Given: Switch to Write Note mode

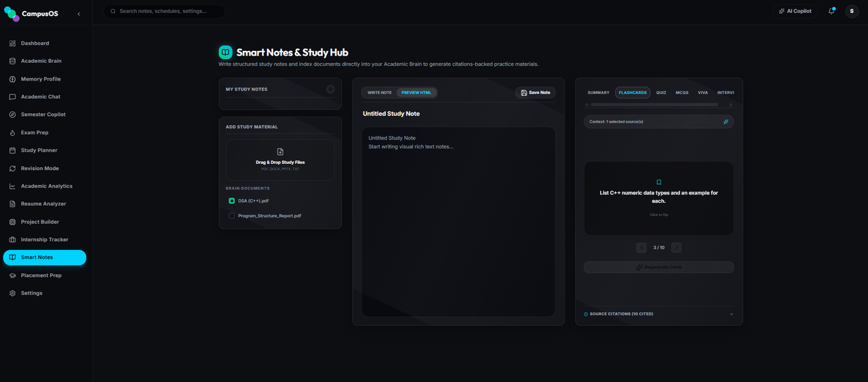Looking at the screenshot, I should coord(380,93).
